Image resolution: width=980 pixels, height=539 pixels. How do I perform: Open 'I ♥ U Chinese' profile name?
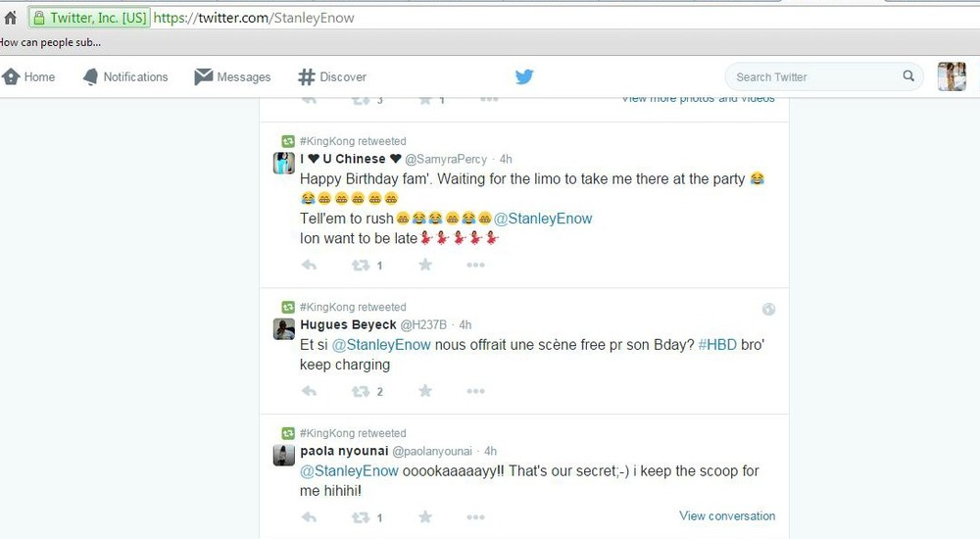point(350,159)
